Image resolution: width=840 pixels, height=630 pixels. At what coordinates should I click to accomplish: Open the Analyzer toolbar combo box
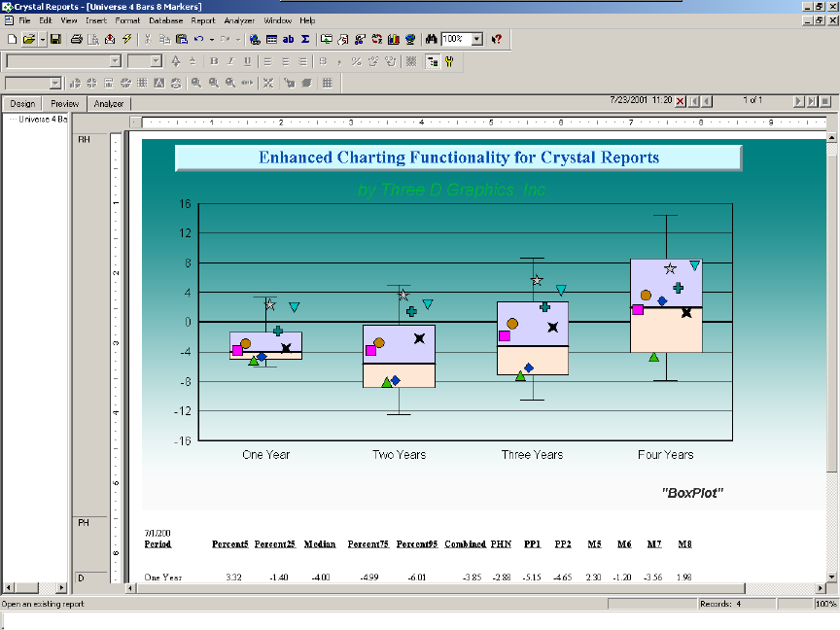tap(33, 83)
